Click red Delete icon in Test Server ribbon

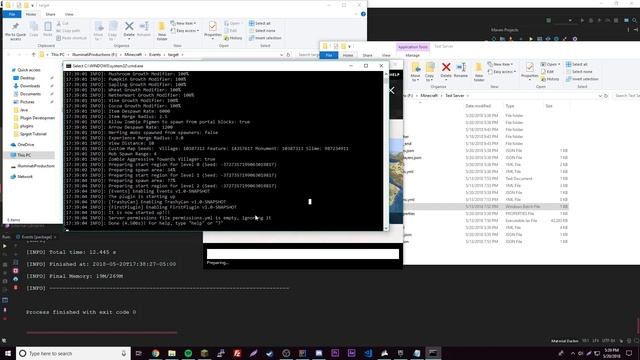446,70
